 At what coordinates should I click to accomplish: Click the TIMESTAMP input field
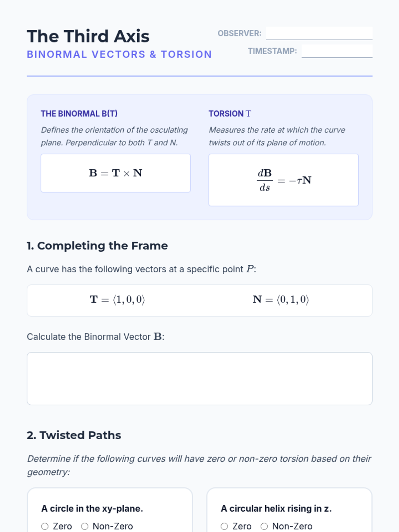336,51
